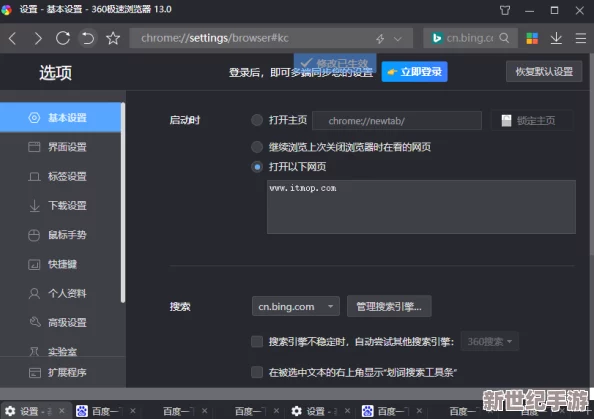This screenshot has height=419, width=594.
Task: Click the 搜索 section label
Action: [180, 306]
